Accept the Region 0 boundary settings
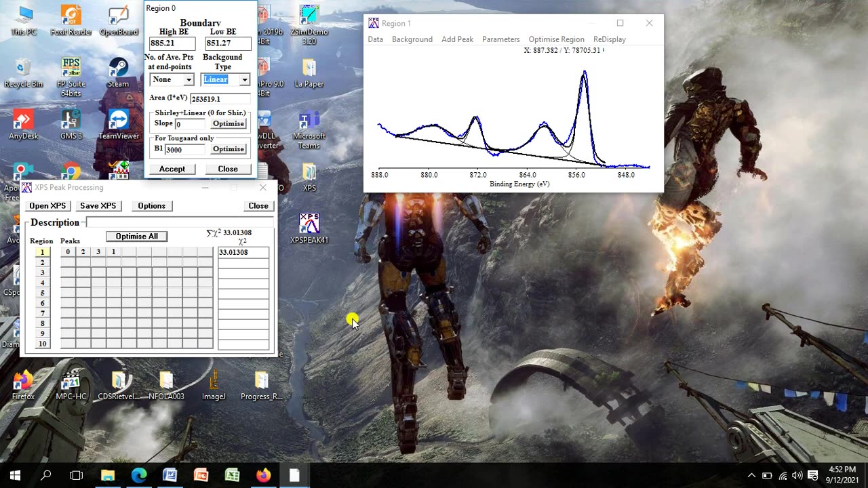Image resolution: width=868 pixels, height=488 pixels. pyautogui.click(x=172, y=169)
